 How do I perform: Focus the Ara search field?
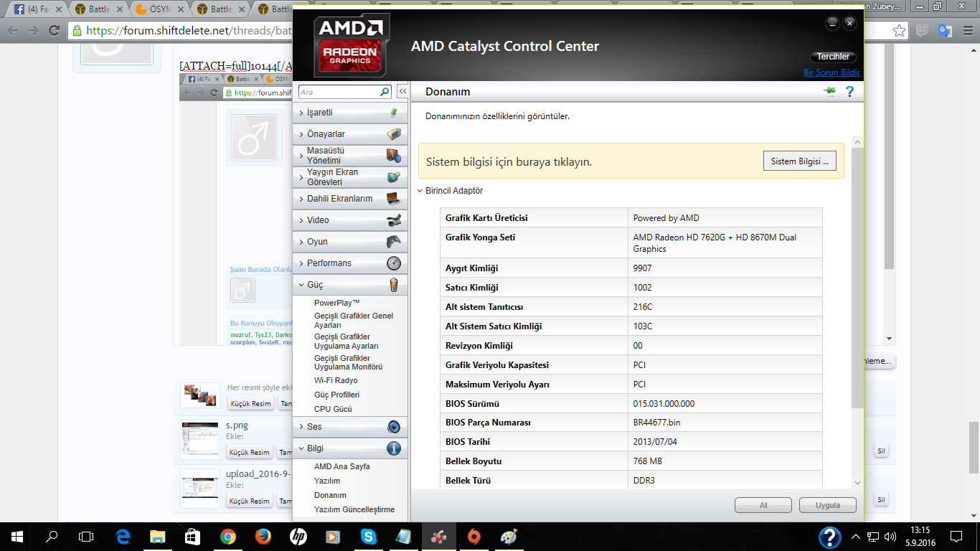tap(338, 92)
